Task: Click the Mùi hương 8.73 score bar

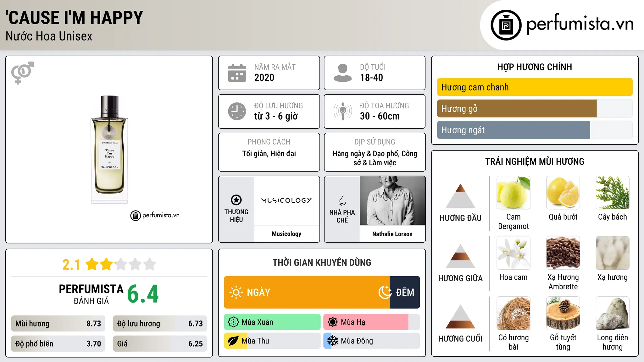Action: pos(58,324)
